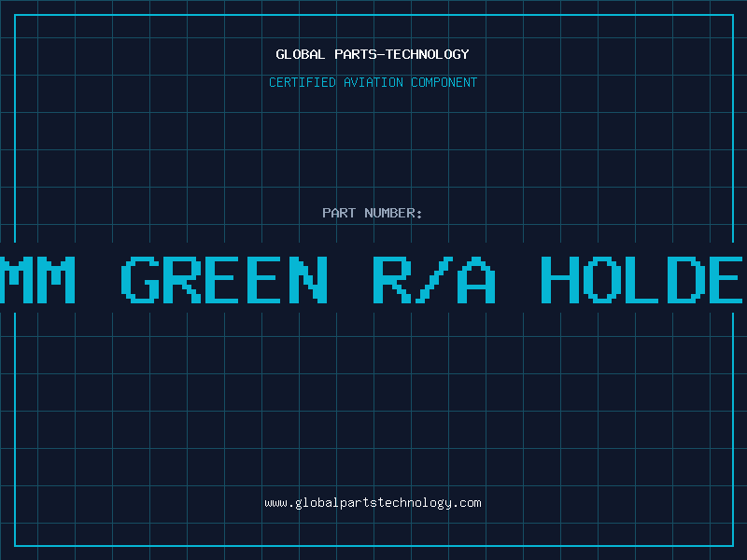Screen dimensions: 747x560
Task: Click the GLOBAL PARTS-TECHNOLOGY heading
Action: (x=373, y=54)
